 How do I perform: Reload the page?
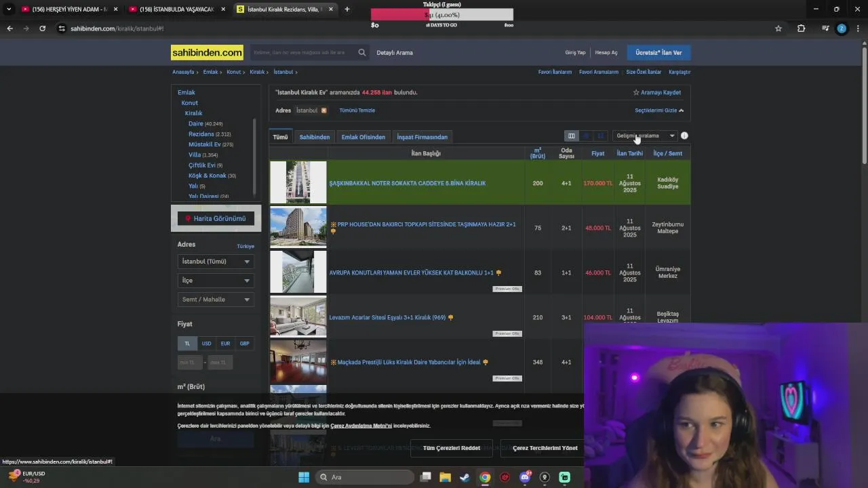coord(42,28)
